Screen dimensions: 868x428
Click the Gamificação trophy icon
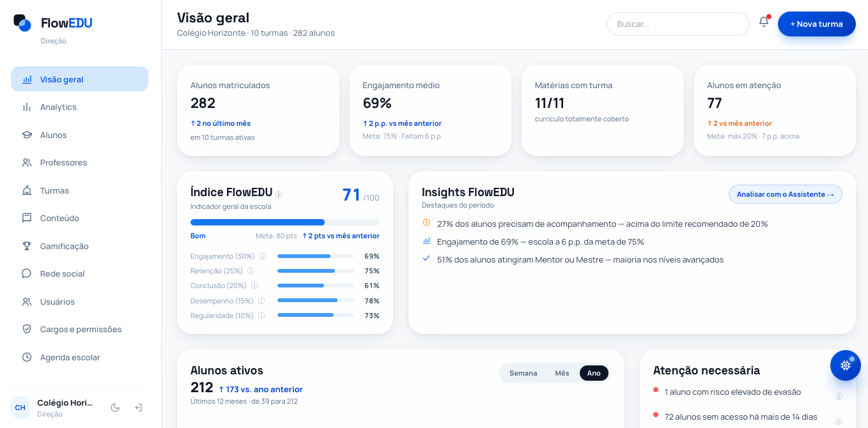(x=27, y=247)
